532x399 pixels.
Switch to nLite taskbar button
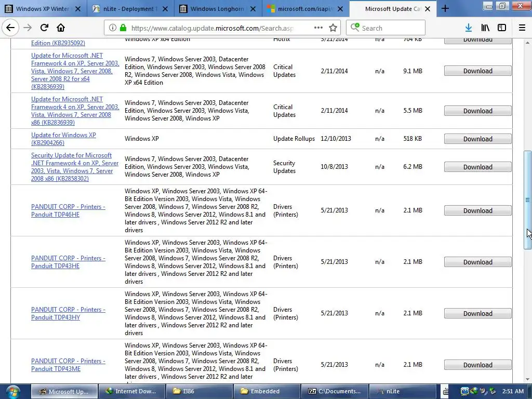point(402,392)
